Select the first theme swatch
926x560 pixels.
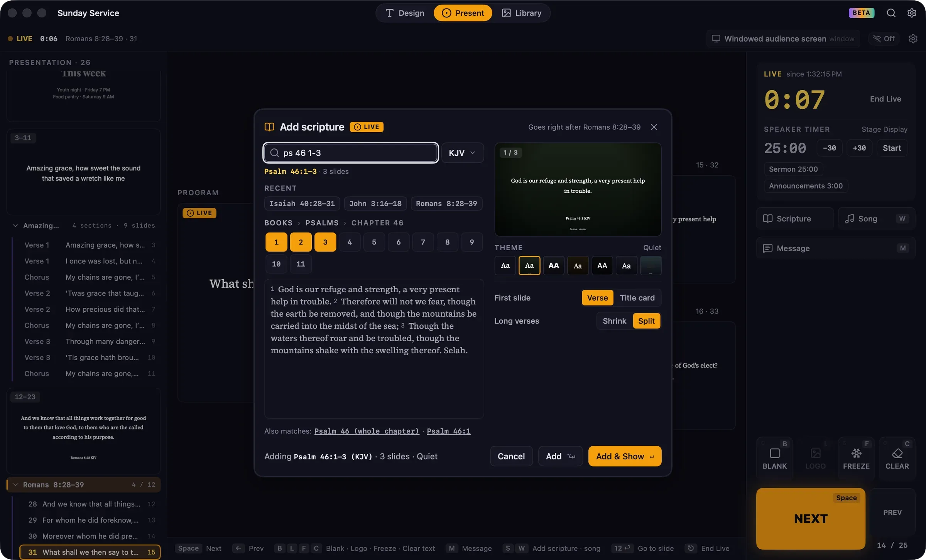[505, 265]
